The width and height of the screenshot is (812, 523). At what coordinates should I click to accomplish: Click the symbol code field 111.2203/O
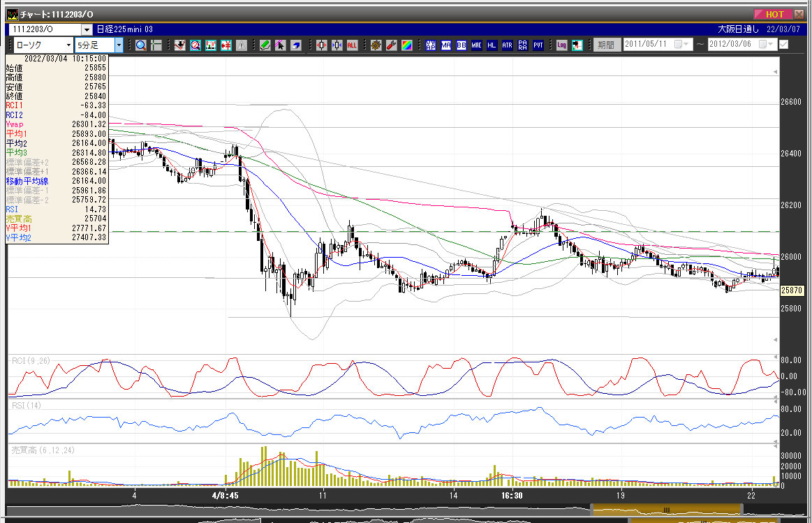click(45, 29)
